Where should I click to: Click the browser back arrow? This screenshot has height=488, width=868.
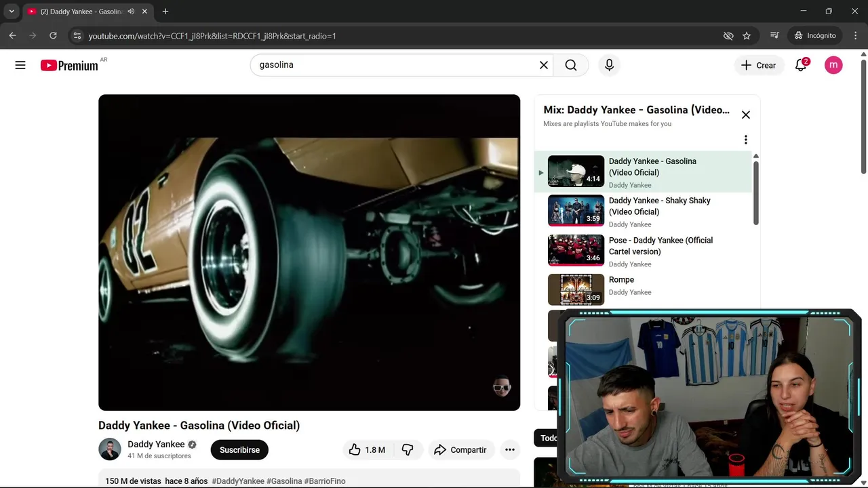[12, 35]
